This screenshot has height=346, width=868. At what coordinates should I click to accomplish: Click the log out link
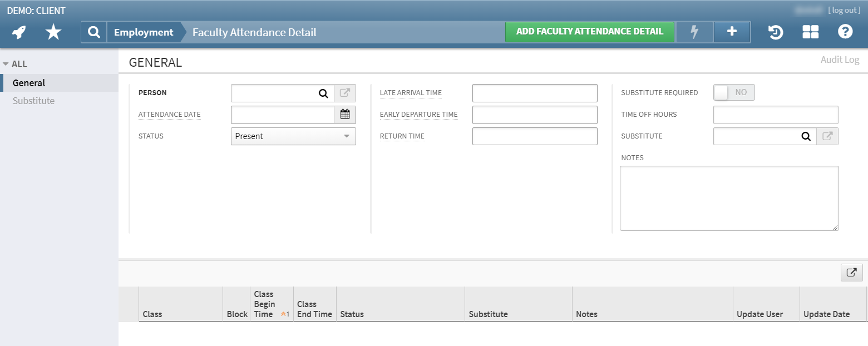(x=844, y=10)
